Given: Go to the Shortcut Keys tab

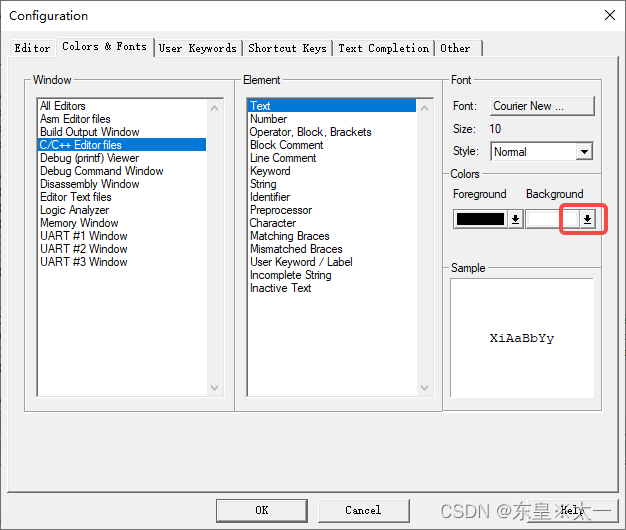Looking at the screenshot, I should coord(287,48).
